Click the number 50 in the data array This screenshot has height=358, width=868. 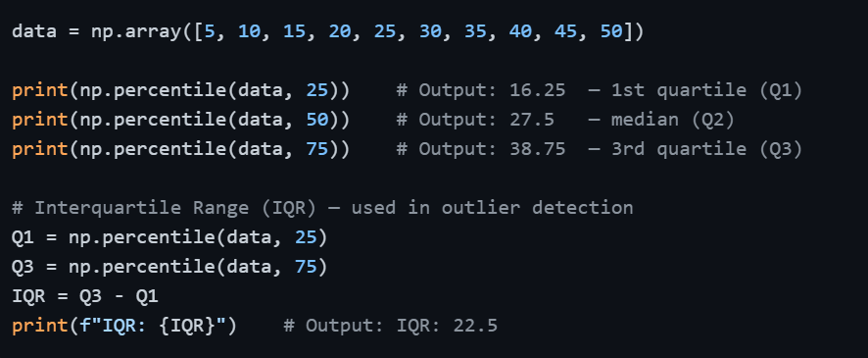611,31
